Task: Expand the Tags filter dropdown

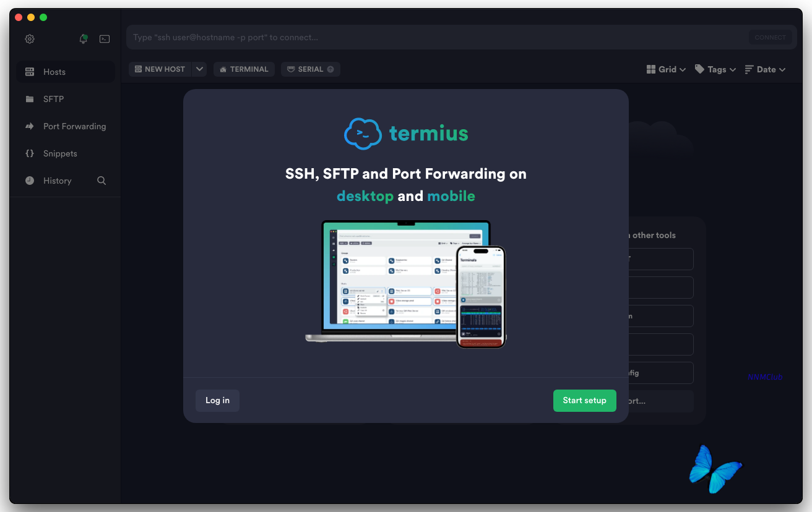Action: tap(715, 69)
